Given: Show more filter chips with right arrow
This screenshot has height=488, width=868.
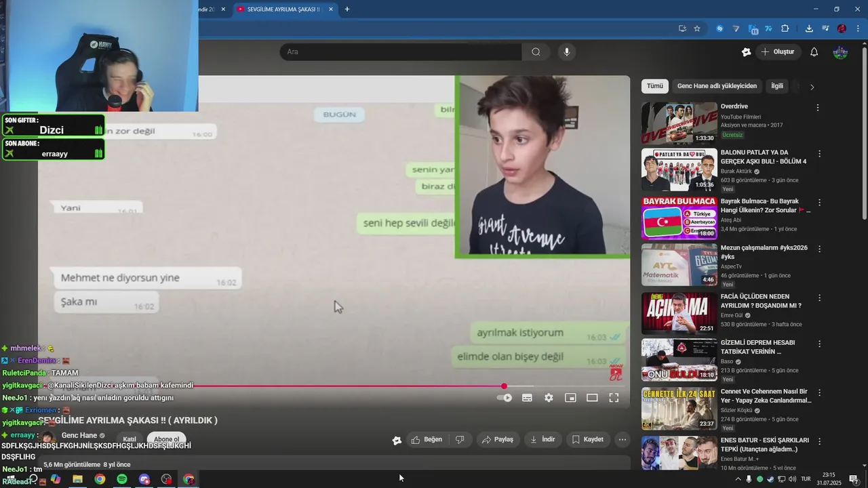Looking at the screenshot, I should [x=812, y=87].
